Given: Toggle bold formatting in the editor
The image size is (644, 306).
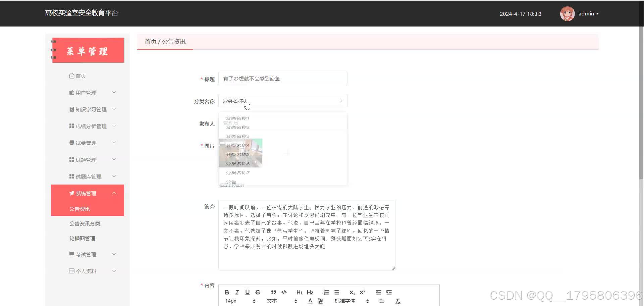Looking at the screenshot, I should tap(227, 292).
